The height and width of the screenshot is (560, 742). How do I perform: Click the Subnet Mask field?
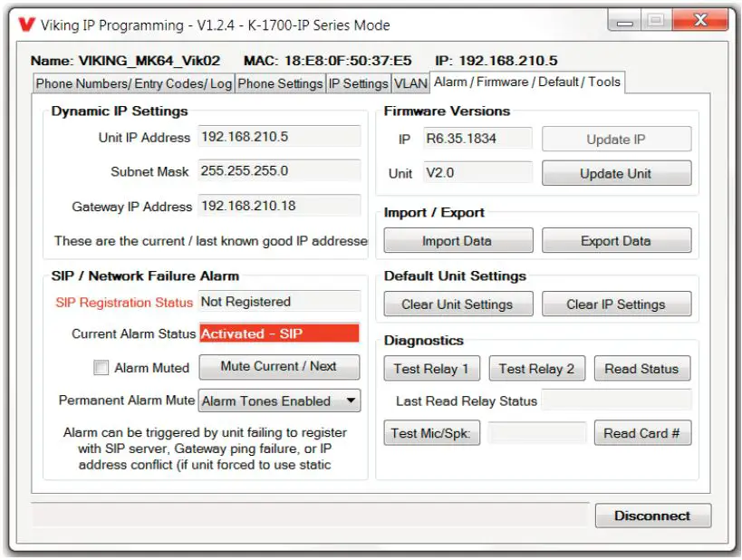[x=279, y=171]
